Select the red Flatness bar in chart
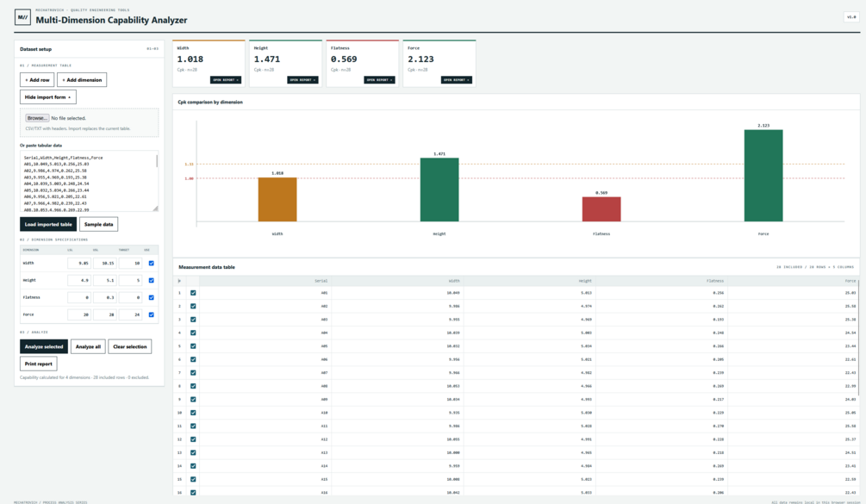Viewport: 866px width, 504px height. (601, 209)
